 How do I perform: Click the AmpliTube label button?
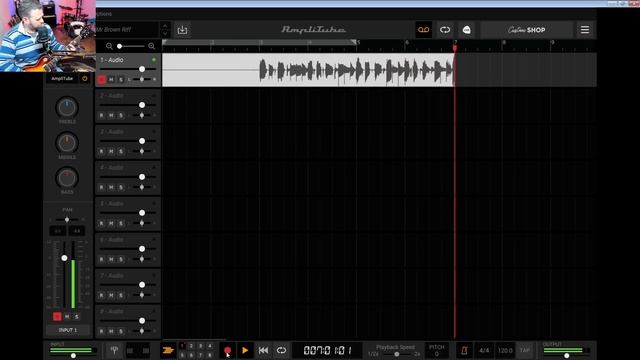click(x=62, y=78)
